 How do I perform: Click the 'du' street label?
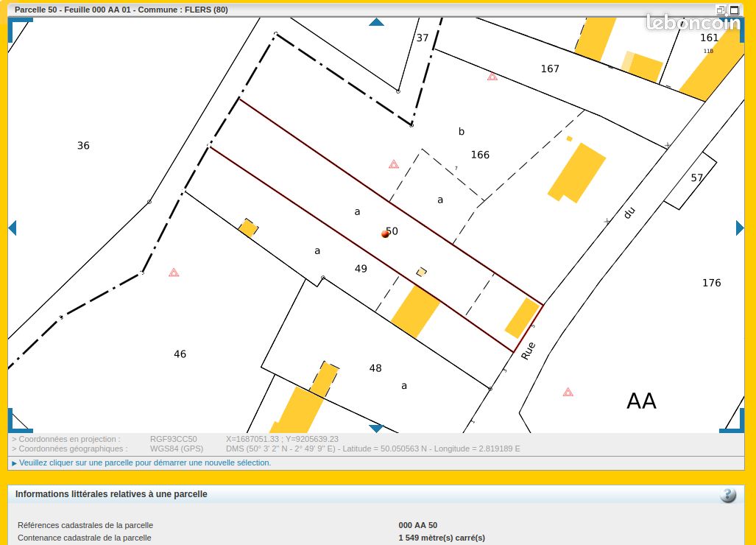[x=629, y=213]
